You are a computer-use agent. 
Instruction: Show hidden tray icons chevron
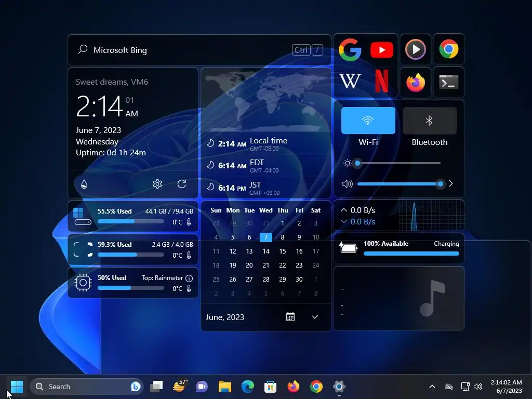(x=432, y=387)
